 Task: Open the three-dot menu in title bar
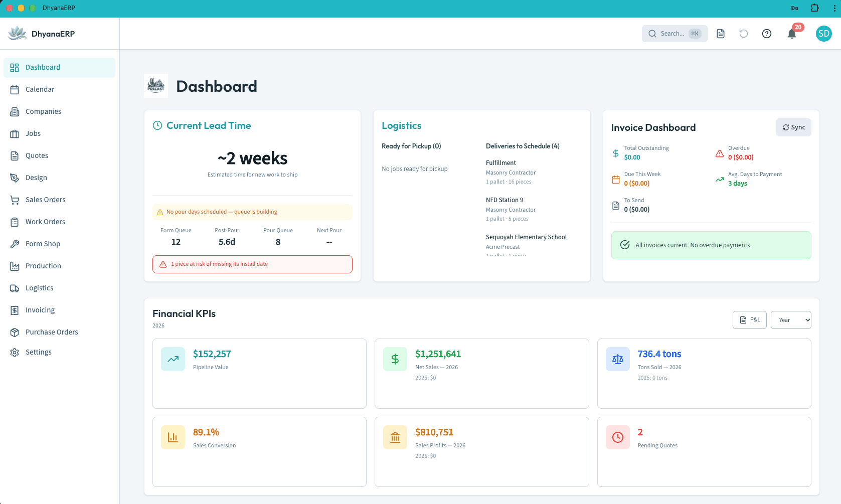[x=834, y=8]
